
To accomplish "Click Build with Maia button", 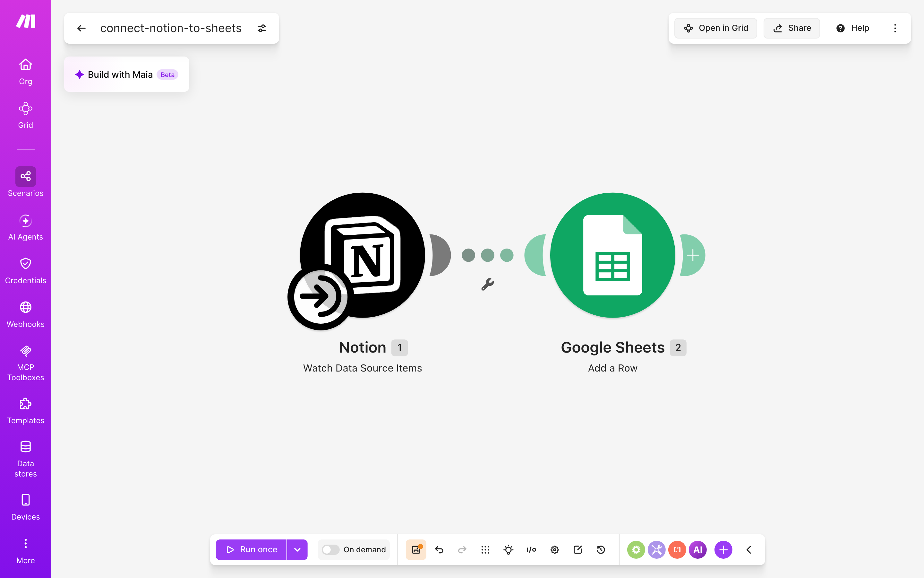I will tap(126, 74).
